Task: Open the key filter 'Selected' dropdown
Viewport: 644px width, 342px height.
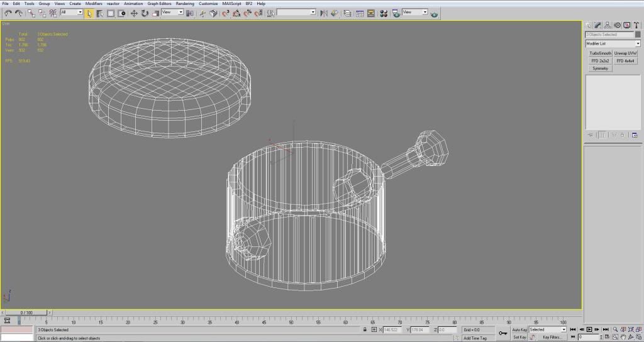Action: click(563, 329)
